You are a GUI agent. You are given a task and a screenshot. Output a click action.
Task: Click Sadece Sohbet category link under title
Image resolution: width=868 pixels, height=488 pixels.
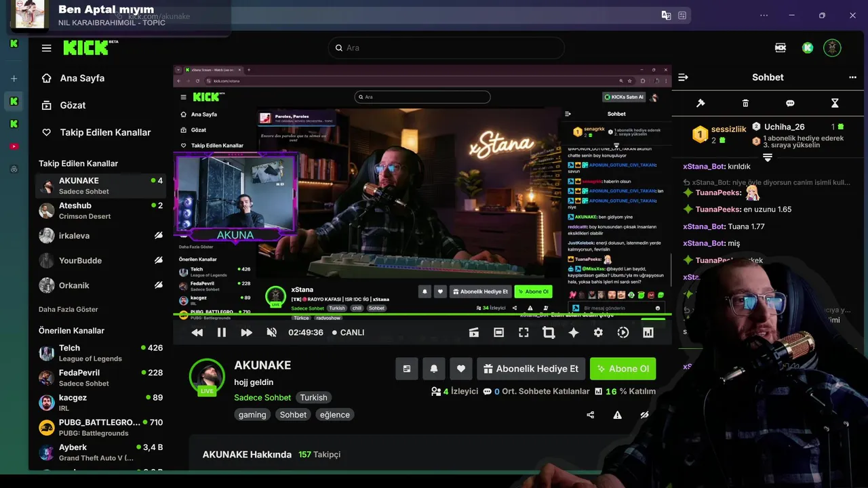(x=262, y=398)
